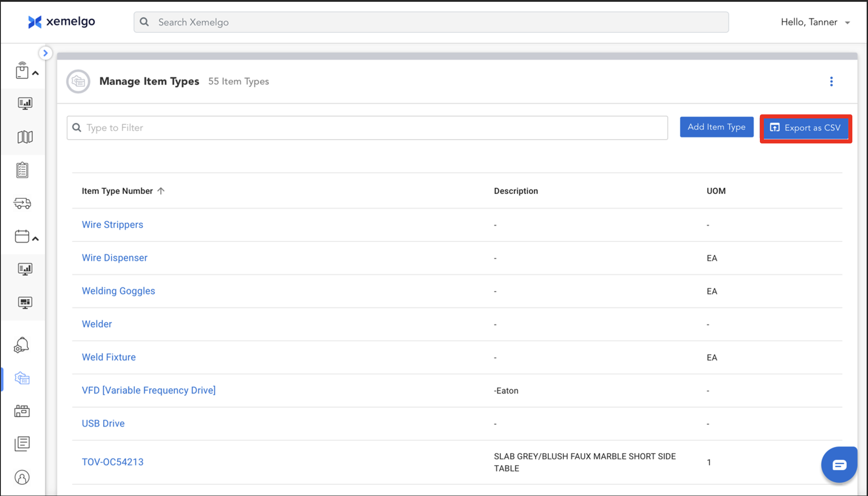Collapse the tag inventory sidebar group
The image size is (868, 496).
[35, 73]
